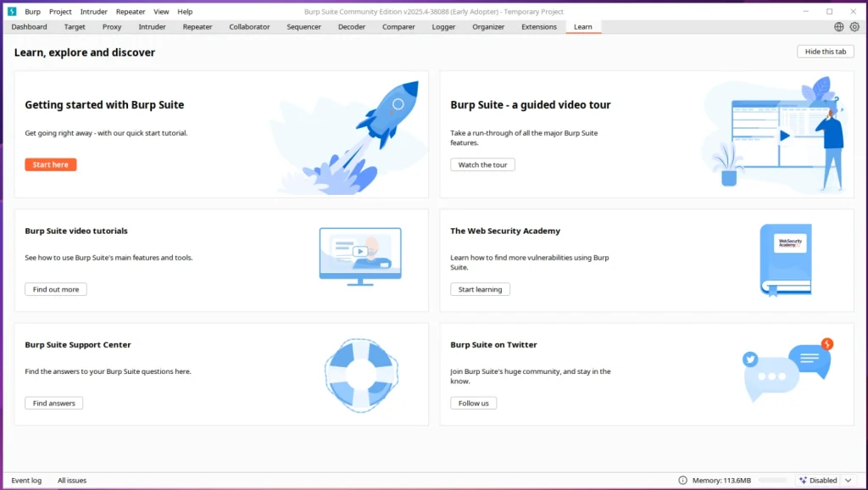Switch to the Collaborator tab
The height and width of the screenshot is (490, 868).
click(250, 26)
